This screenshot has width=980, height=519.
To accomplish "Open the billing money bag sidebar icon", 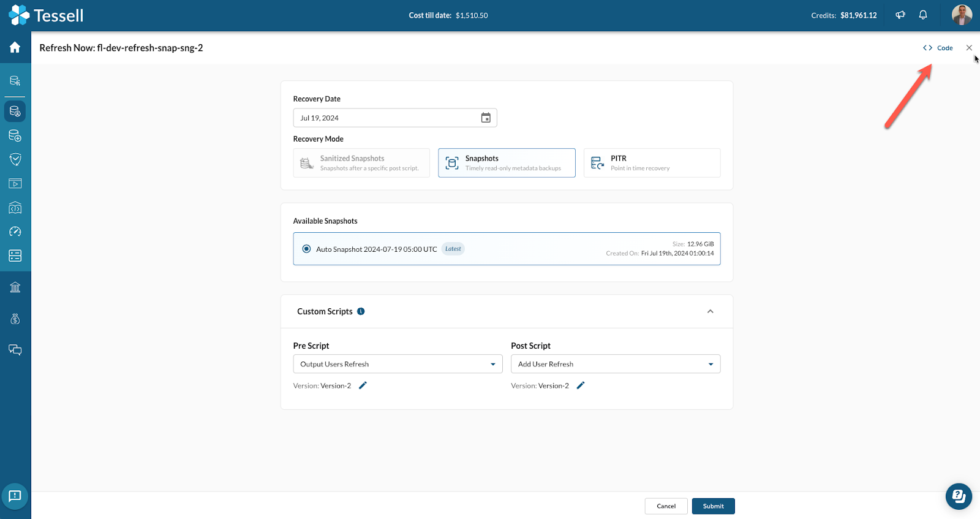I will click(x=15, y=319).
